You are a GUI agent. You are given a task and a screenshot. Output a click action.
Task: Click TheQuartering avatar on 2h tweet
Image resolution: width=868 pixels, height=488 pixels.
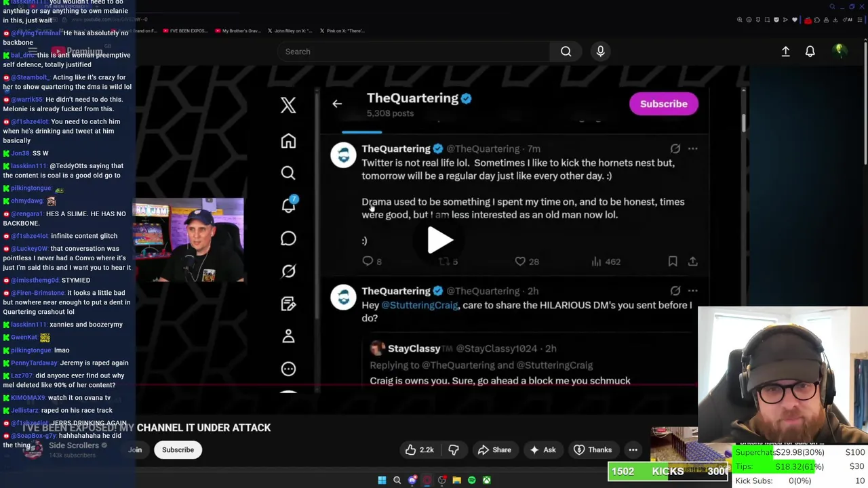[x=343, y=297]
